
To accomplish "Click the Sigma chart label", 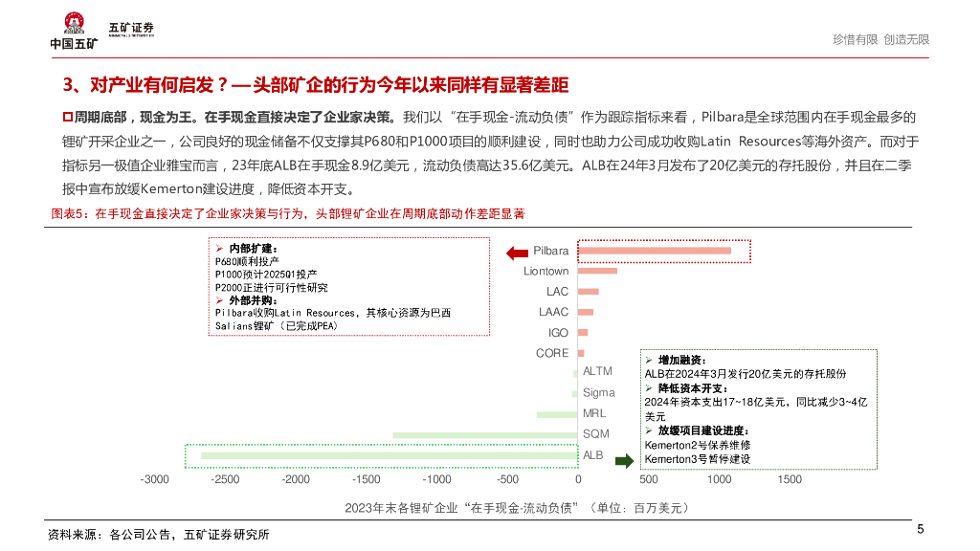I will [x=599, y=392].
